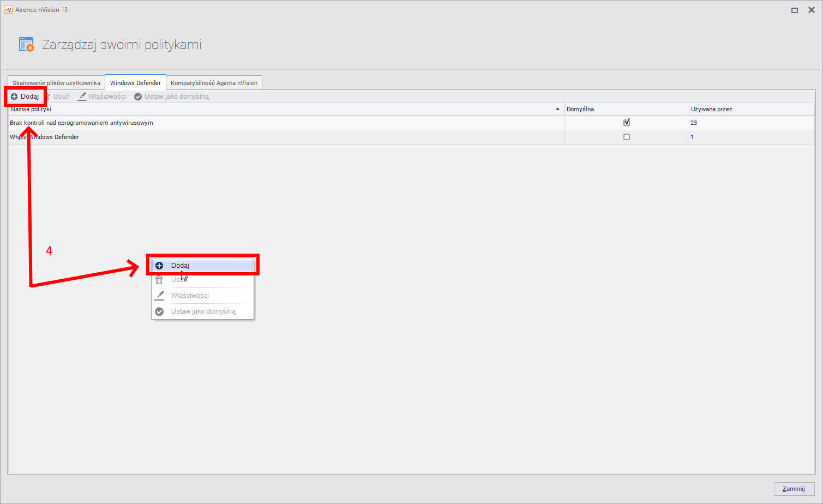823x504 pixels.
Task: Click the toolbar Ustaw jako domyślną checkmark icon
Action: tap(138, 97)
